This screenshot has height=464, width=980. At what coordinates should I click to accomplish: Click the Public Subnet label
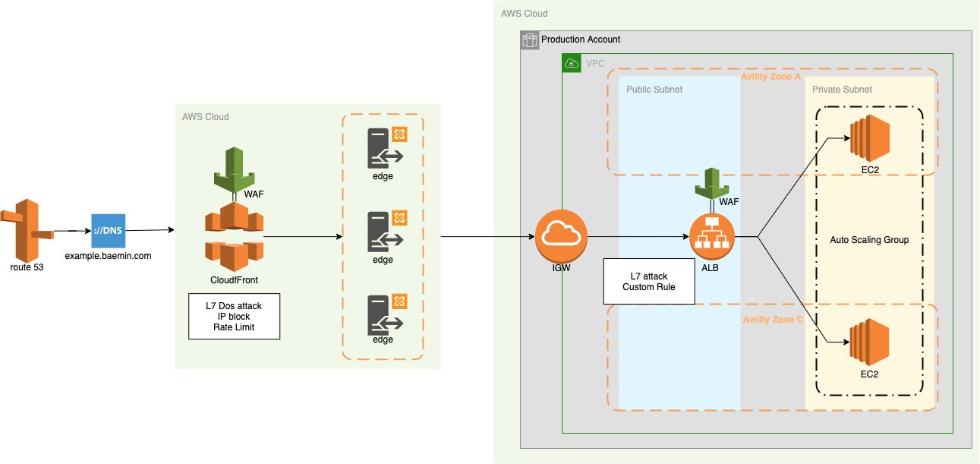[x=654, y=90]
